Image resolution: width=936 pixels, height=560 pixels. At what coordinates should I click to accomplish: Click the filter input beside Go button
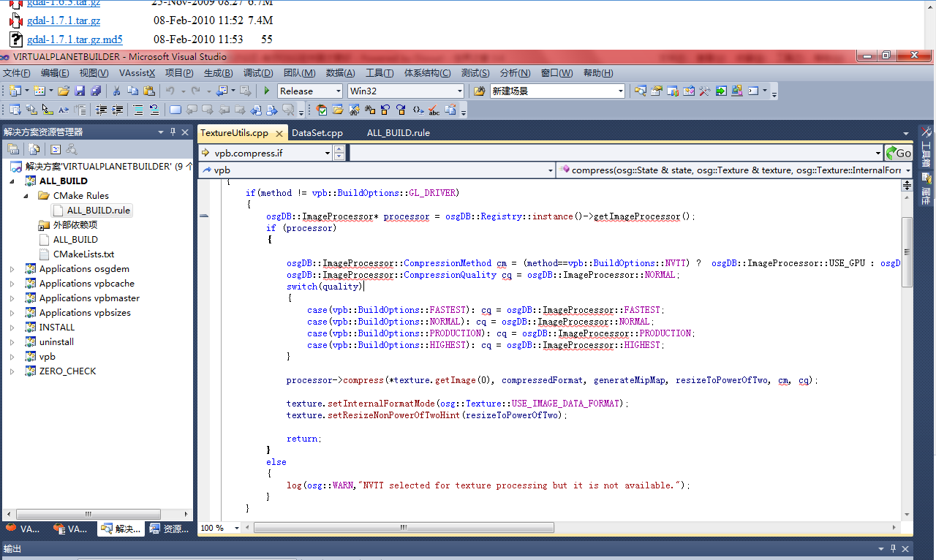(x=616, y=153)
